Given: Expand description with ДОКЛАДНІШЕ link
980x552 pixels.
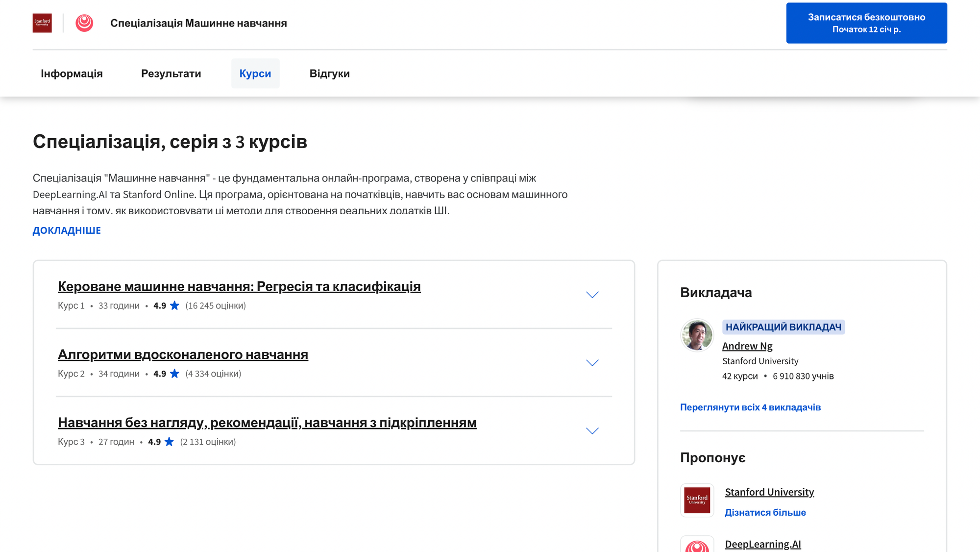Looking at the screenshot, I should [x=67, y=230].
